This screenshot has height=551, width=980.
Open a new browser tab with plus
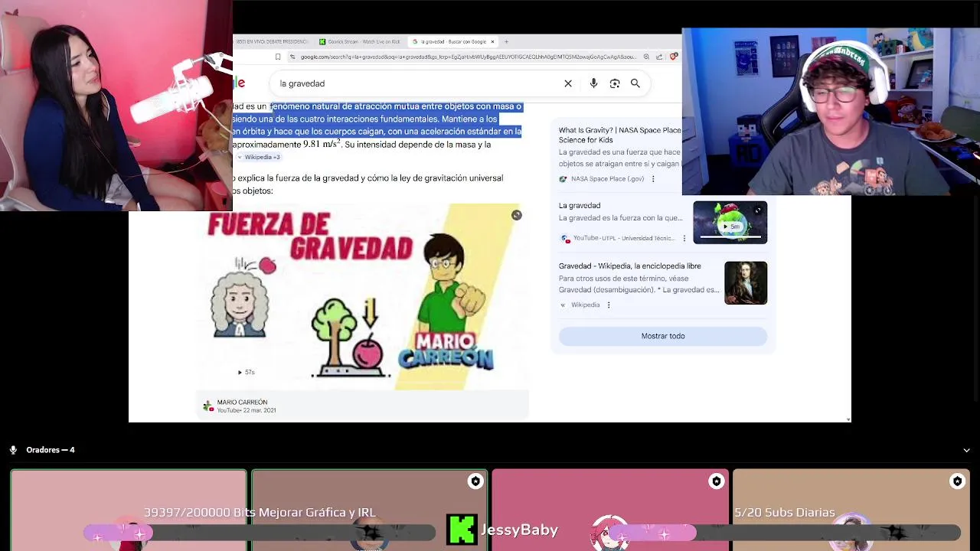pos(506,41)
